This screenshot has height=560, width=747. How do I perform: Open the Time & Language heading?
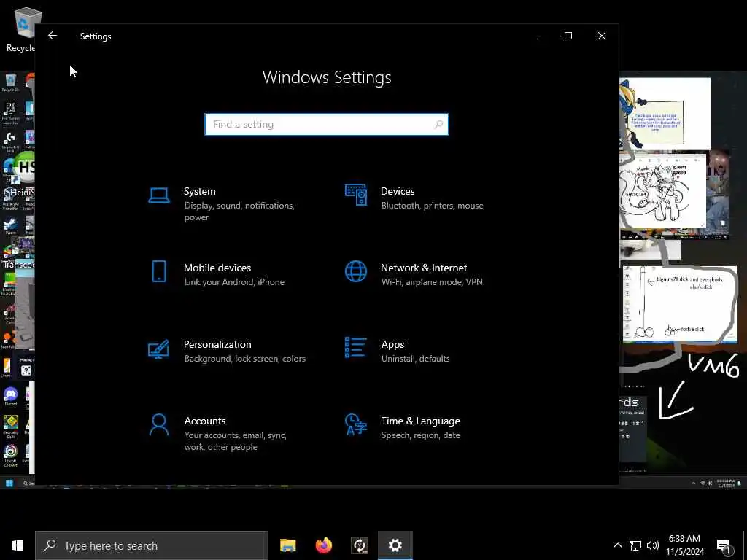point(421,421)
